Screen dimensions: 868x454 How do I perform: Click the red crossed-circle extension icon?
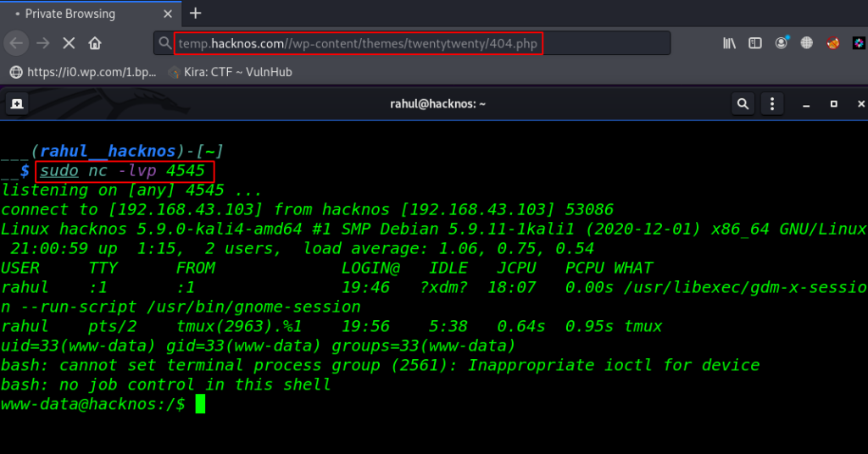pyautogui.click(x=832, y=43)
